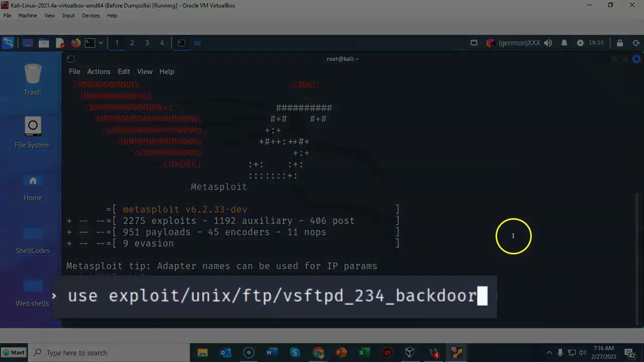Open the terminal View menu
The image size is (644, 362).
pyautogui.click(x=144, y=71)
